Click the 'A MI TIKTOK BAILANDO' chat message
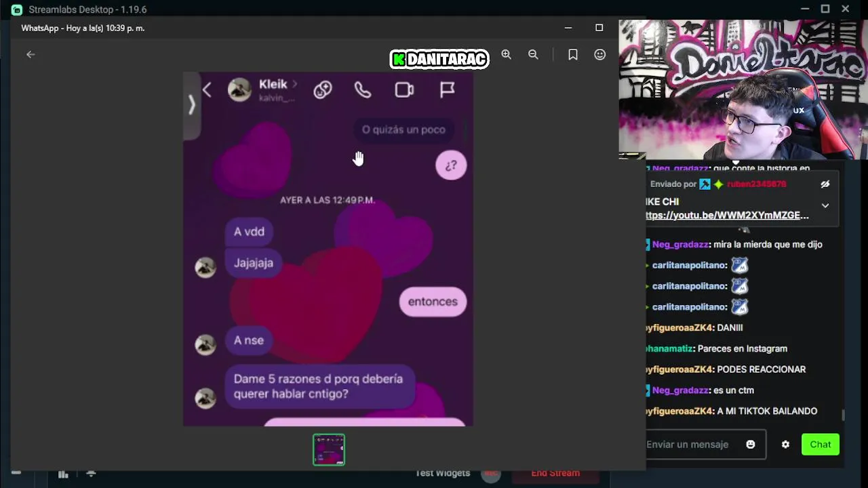Image resolution: width=868 pixels, height=488 pixels. tap(767, 411)
